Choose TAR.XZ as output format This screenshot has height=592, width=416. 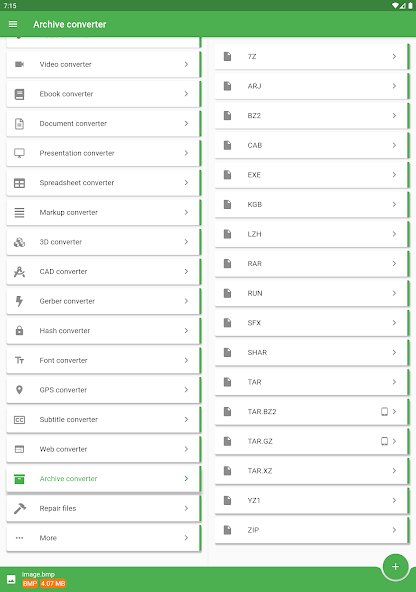point(312,471)
